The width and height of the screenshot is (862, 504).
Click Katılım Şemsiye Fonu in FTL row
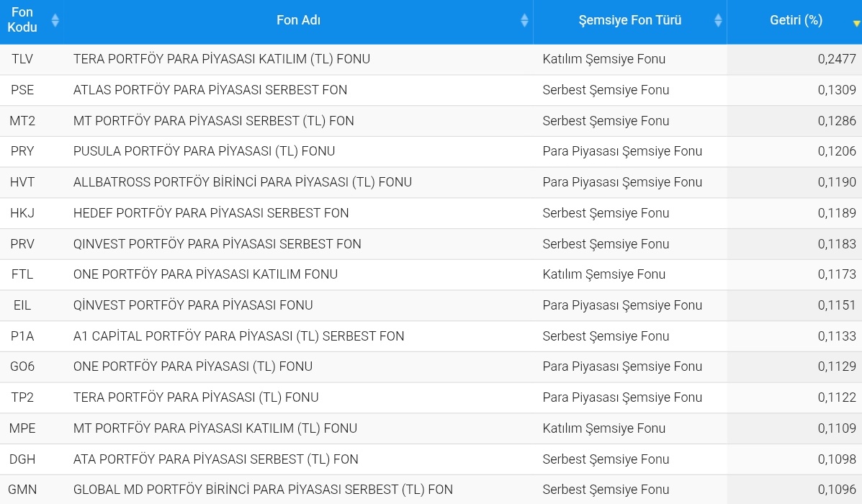coord(603,274)
